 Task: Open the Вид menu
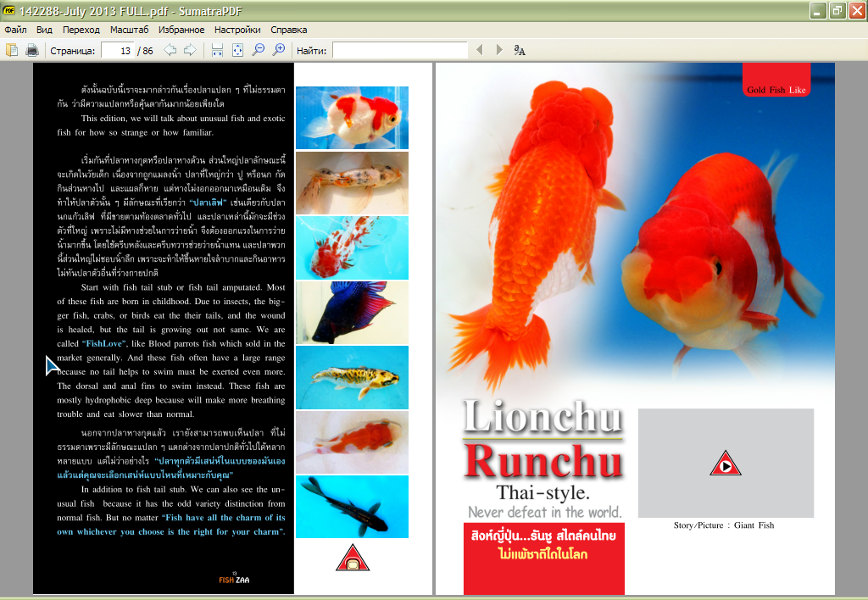pos(44,30)
